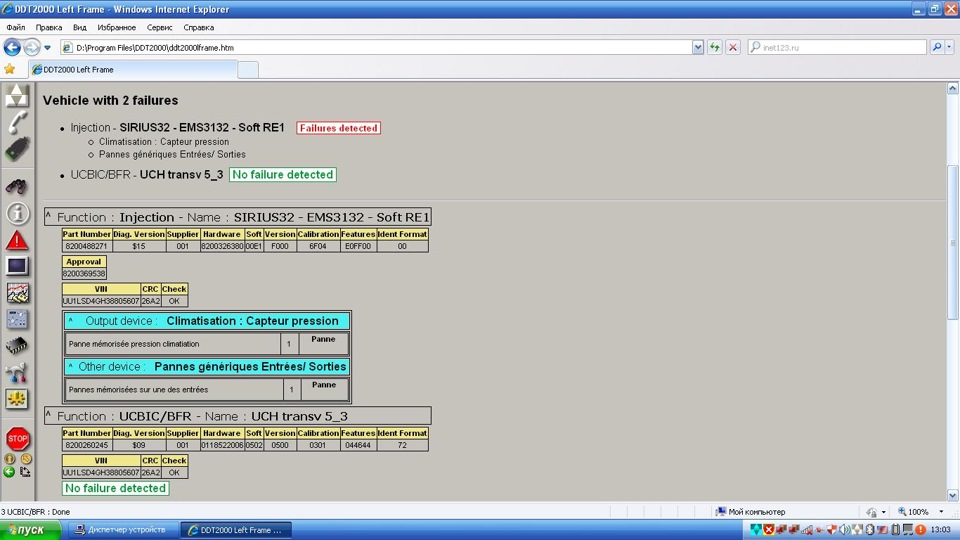Click the Мой компьютер status bar zone

pos(751,512)
